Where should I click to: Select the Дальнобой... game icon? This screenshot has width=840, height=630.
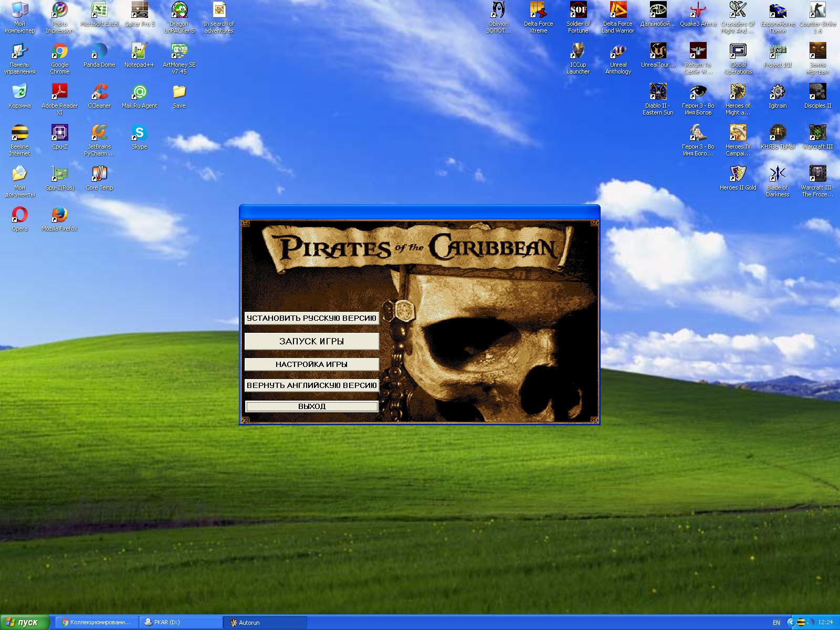point(658,15)
